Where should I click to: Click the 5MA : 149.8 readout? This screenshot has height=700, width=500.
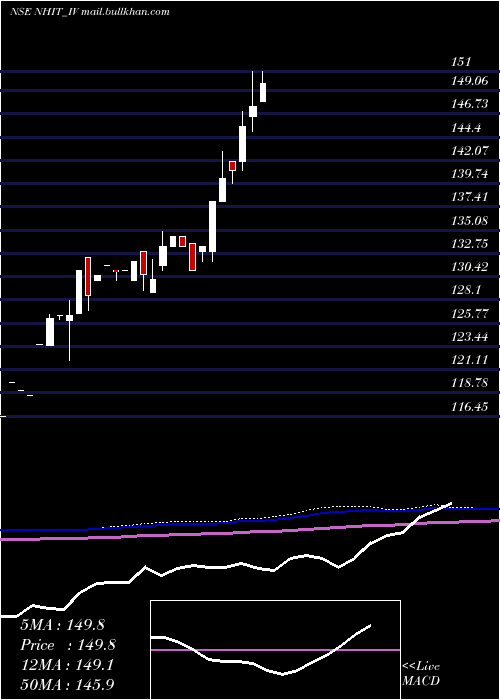click(62, 625)
